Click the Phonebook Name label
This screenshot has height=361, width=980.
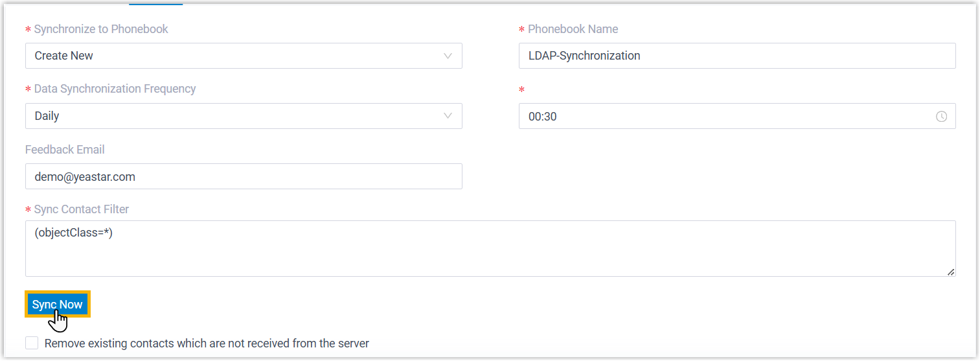click(573, 29)
